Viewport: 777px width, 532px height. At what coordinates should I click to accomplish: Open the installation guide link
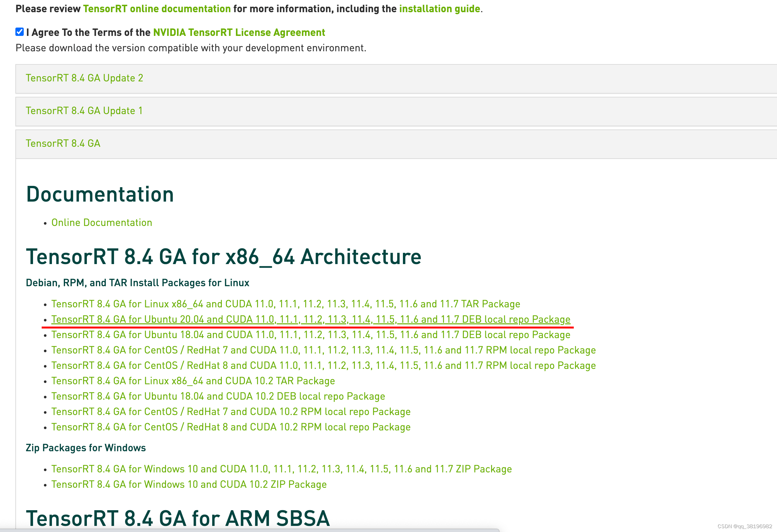point(440,9)
